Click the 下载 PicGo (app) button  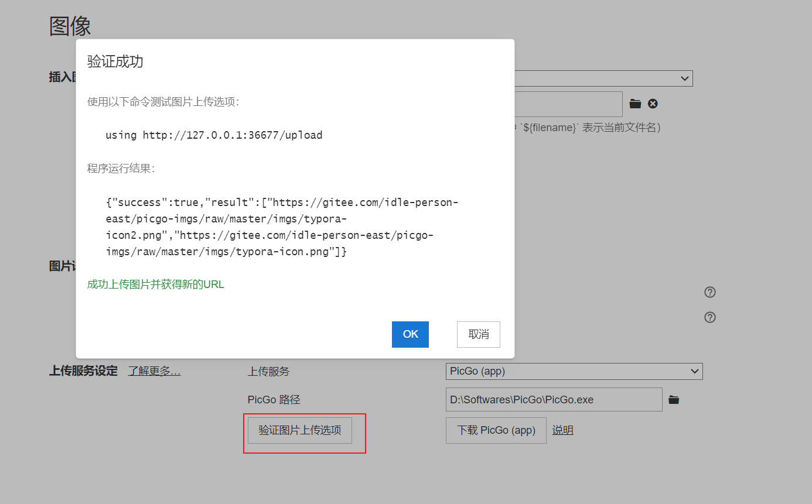point(496,430)
